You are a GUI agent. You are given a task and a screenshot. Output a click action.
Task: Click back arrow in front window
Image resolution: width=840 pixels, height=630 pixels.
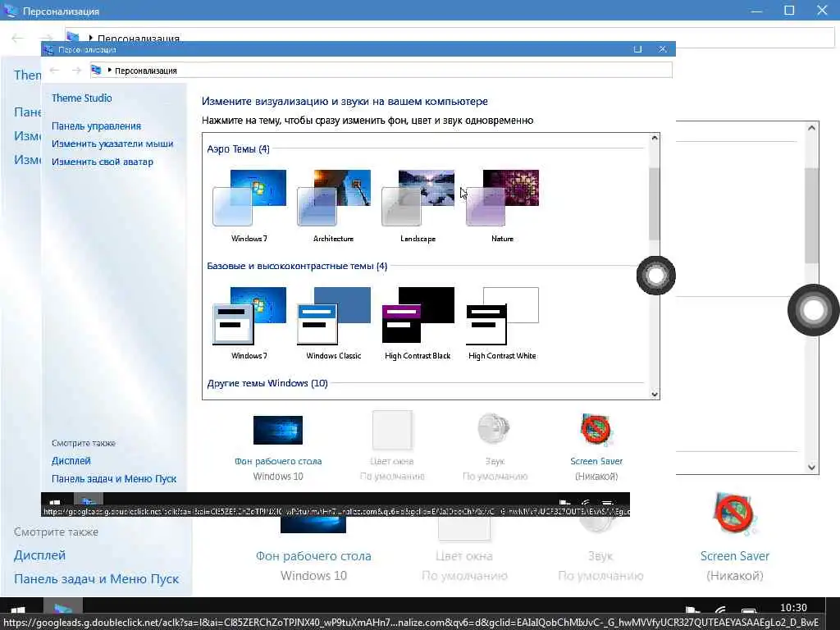[54, 71]
